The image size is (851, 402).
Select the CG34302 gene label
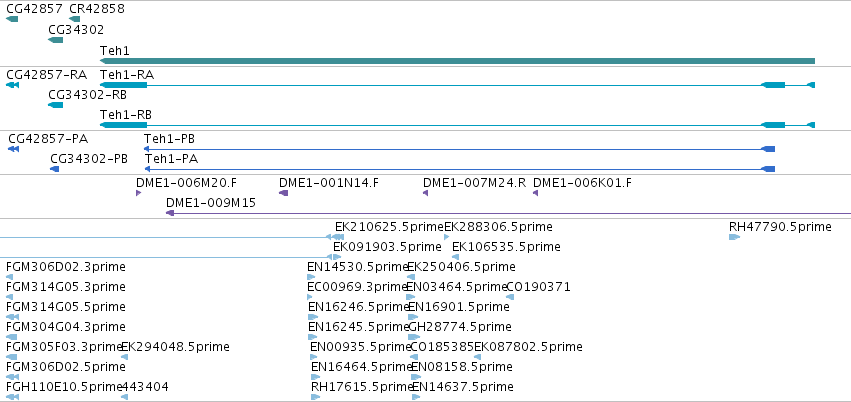[x=76, y=30]
